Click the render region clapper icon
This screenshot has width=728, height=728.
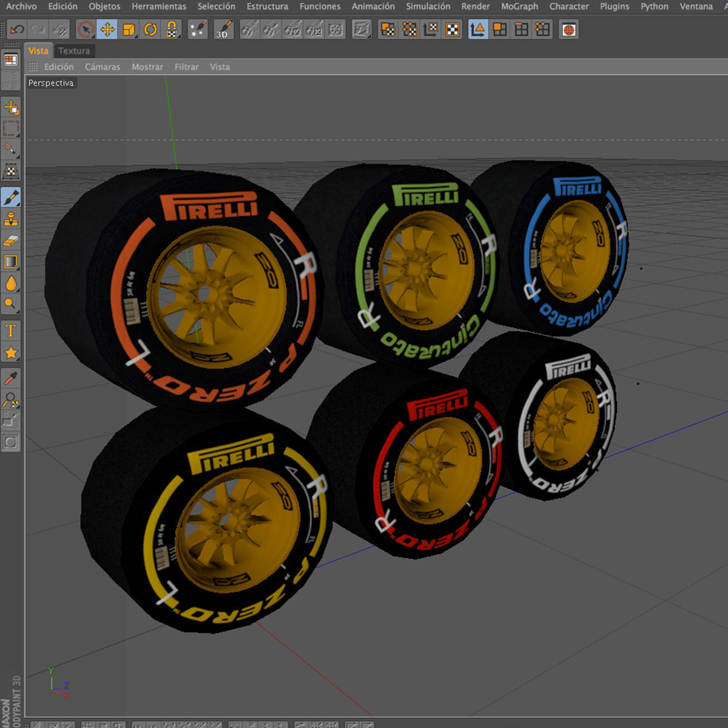(362, 29)
